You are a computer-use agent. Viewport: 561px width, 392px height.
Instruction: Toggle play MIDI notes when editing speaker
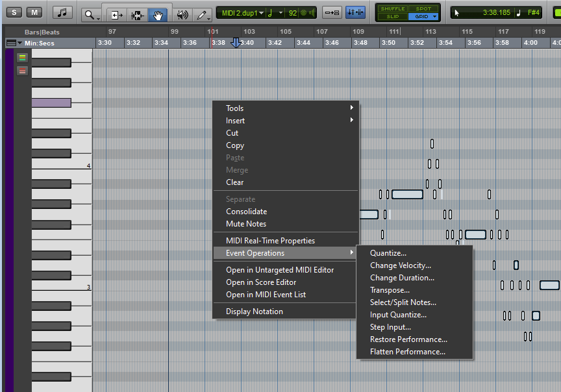coord(312,13)
